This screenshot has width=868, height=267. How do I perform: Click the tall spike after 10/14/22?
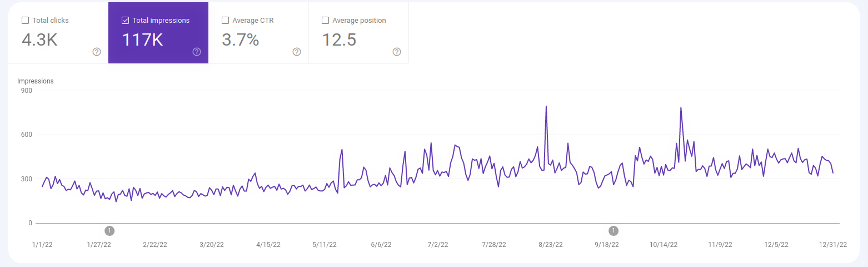(x=681, y=108)
